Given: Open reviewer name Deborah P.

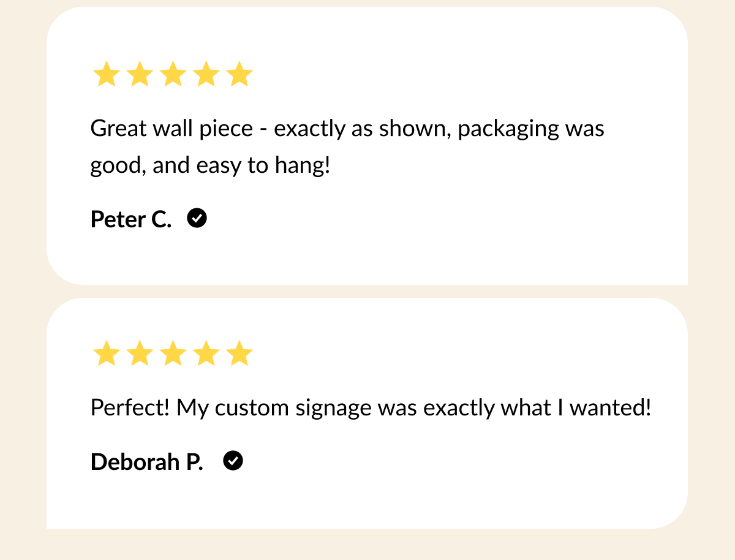Looking at the screenshot, I should pos(146,462).
